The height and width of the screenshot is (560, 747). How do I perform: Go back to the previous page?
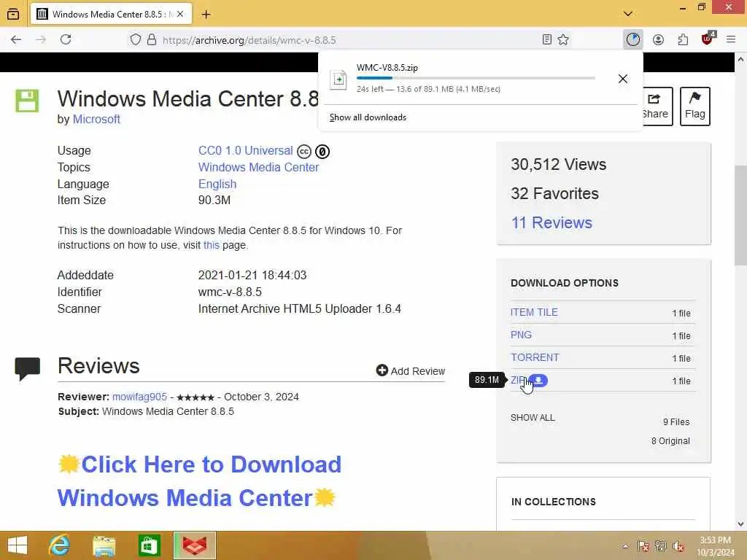click(x=16, y=40)
